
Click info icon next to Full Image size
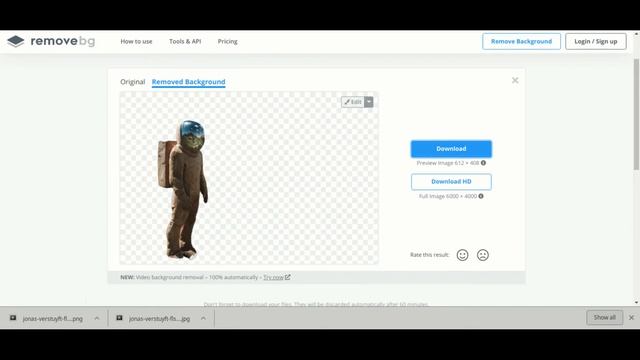[x=481, y=196]
